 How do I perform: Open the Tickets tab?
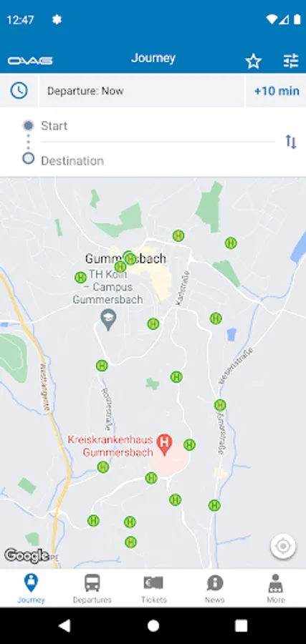coord(153,589)
